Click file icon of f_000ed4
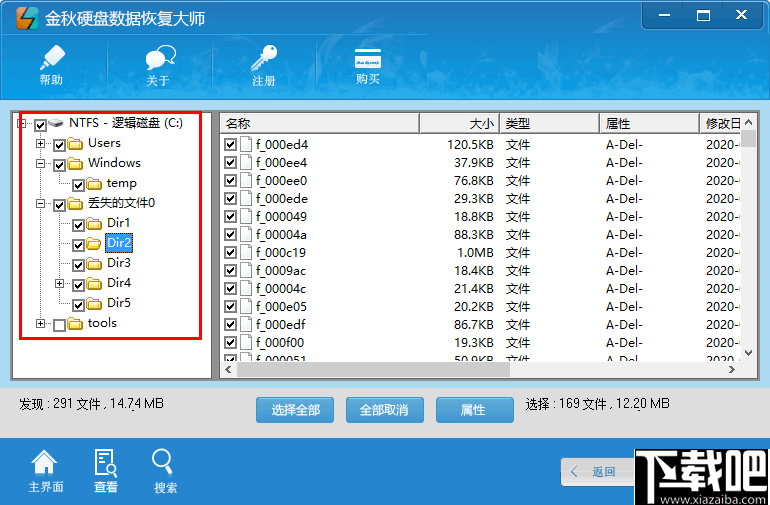This screenshot has width=770, height=505. 246,144
